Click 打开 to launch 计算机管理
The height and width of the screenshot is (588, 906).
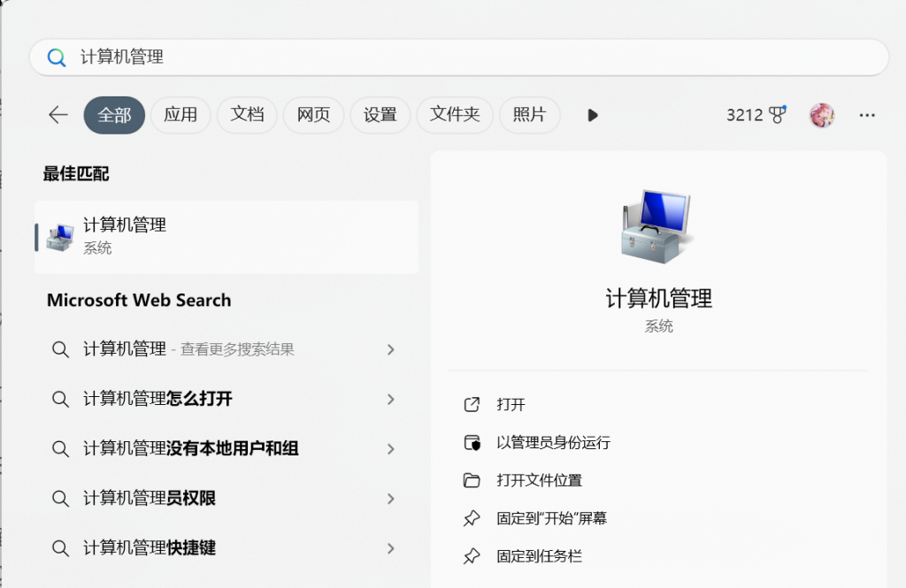point(511,404)
